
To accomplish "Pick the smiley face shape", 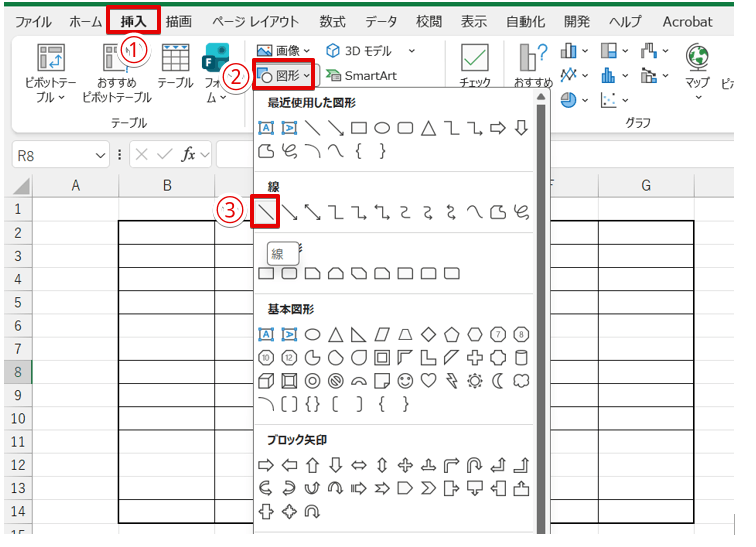I will [405, 381].
